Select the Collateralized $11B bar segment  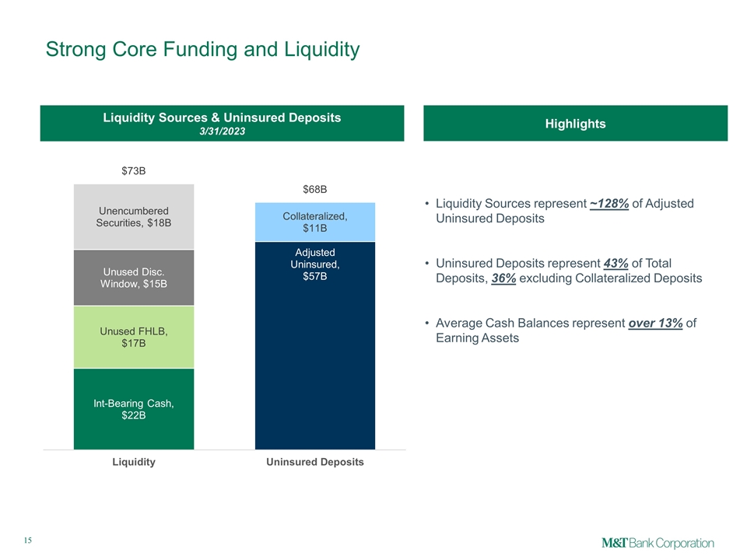[x=314, y=222]
